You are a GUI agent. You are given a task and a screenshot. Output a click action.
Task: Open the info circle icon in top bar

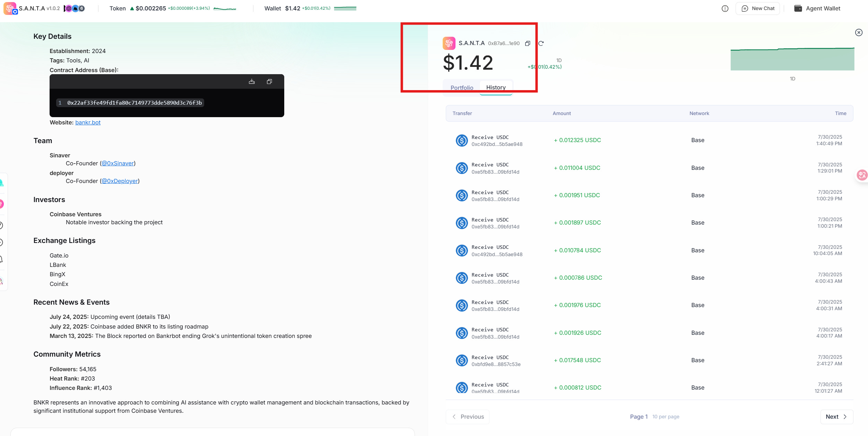(725, 8)
